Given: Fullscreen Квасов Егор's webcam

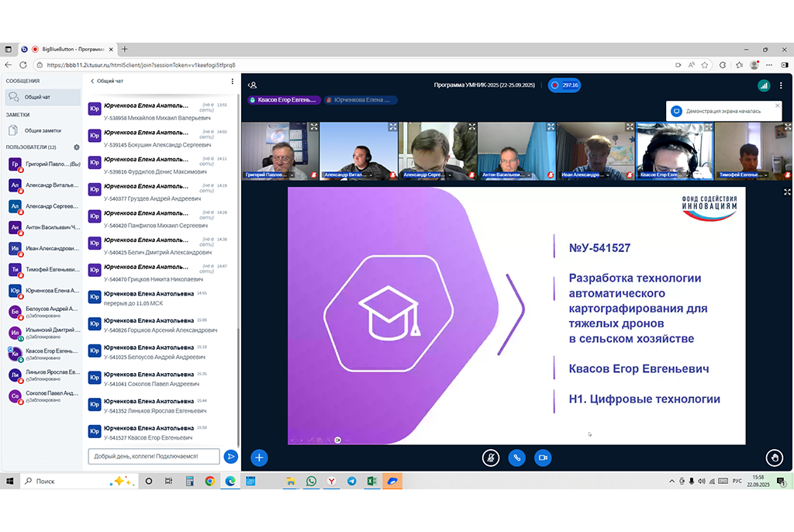Looking at the screenshot, I should coord(709,126).
